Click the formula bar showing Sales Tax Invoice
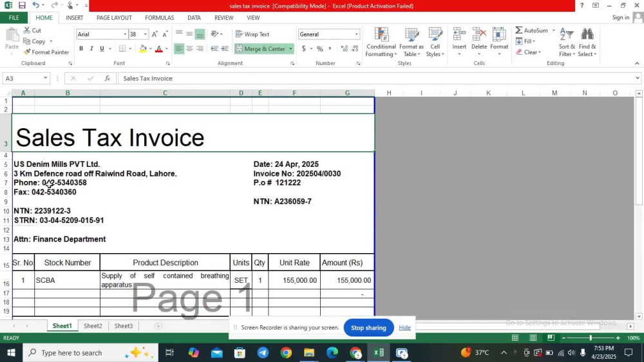 376,78
